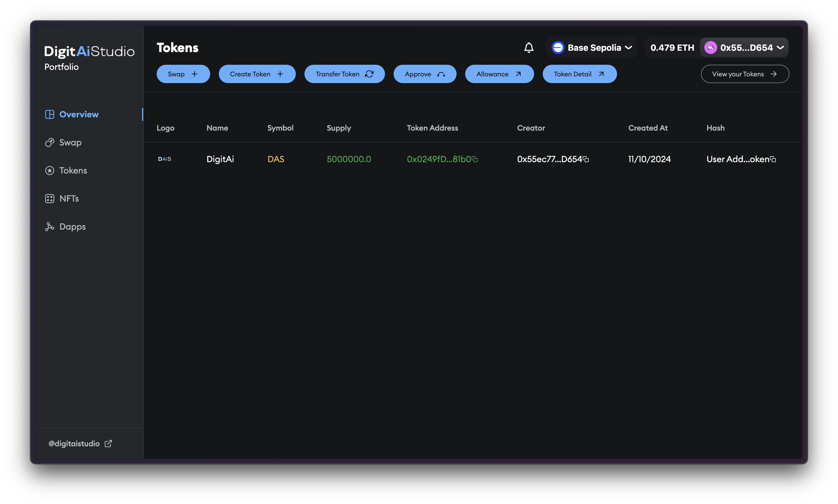Screen dimensions: 838x504
Task: Click View your Tokens link
Action: click(745, 74)
